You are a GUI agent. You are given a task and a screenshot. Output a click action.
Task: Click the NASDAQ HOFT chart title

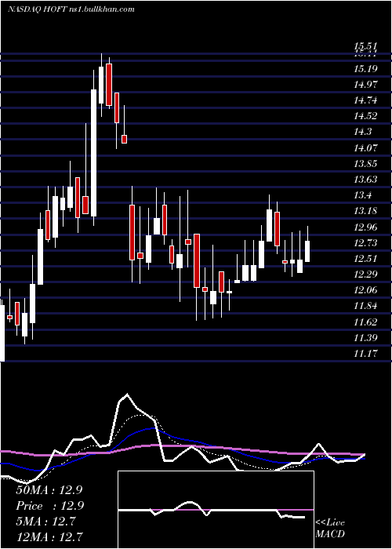coord(71,9)
